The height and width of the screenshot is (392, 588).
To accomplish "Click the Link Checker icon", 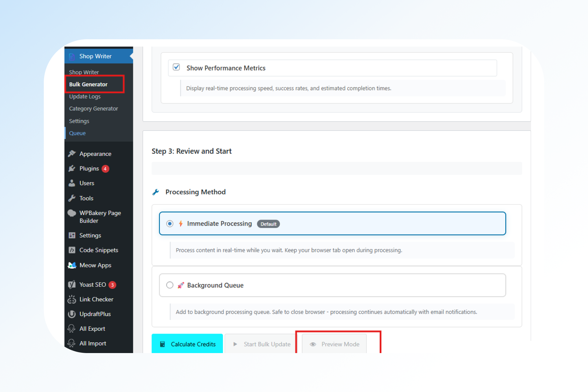I will [x=72, y=299].
